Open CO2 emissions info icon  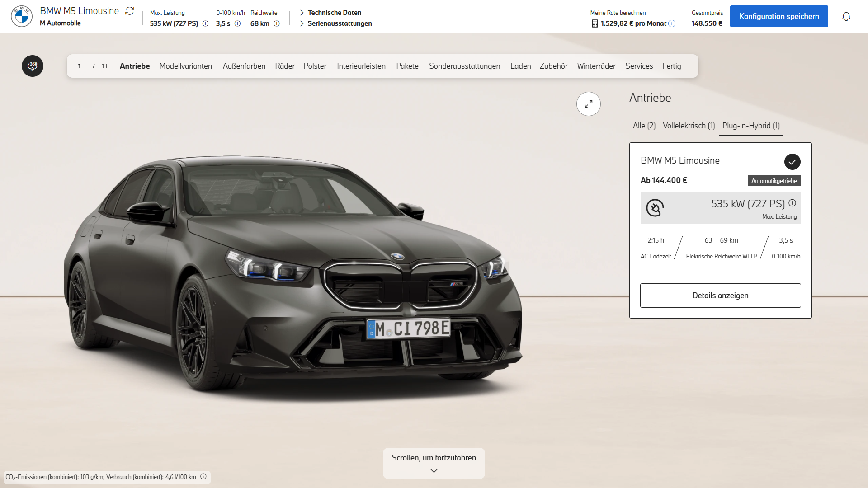coord(203,476)
